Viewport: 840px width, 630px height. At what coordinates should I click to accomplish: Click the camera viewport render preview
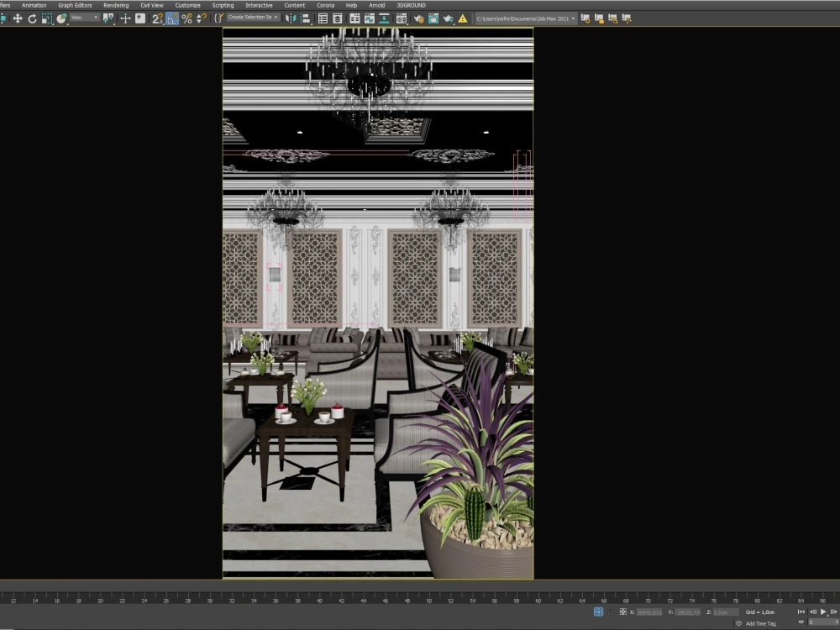click(x=378, y=303)
